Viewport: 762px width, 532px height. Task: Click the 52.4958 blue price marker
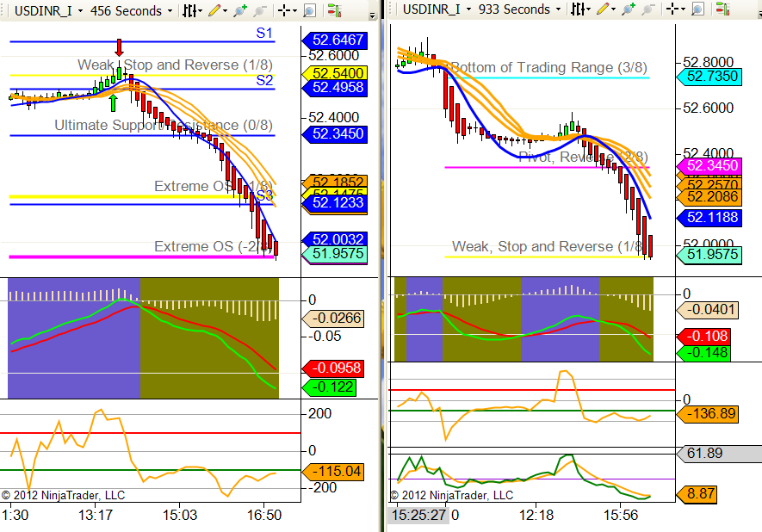(x=335, y=88)
